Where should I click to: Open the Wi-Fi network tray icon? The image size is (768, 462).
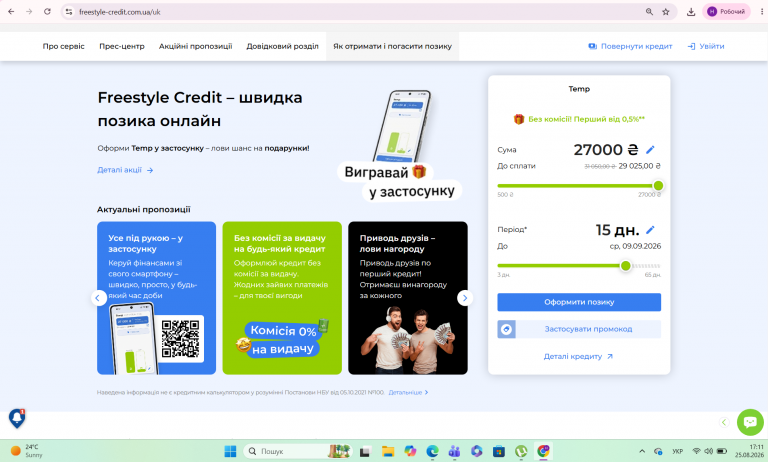696,451
